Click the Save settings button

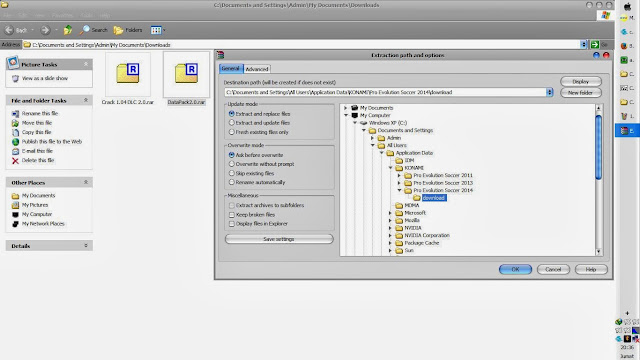point(279,239)
